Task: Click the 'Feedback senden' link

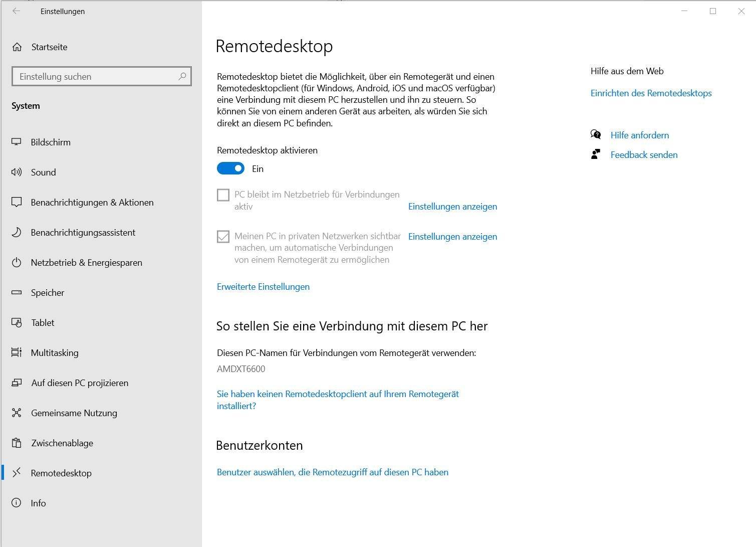Action: click(644, 155)
